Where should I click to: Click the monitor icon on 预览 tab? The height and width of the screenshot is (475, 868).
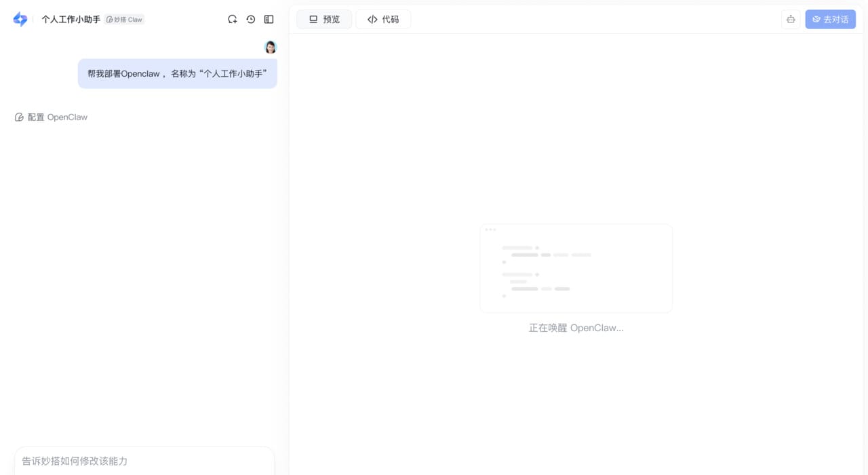click(313, 19)
